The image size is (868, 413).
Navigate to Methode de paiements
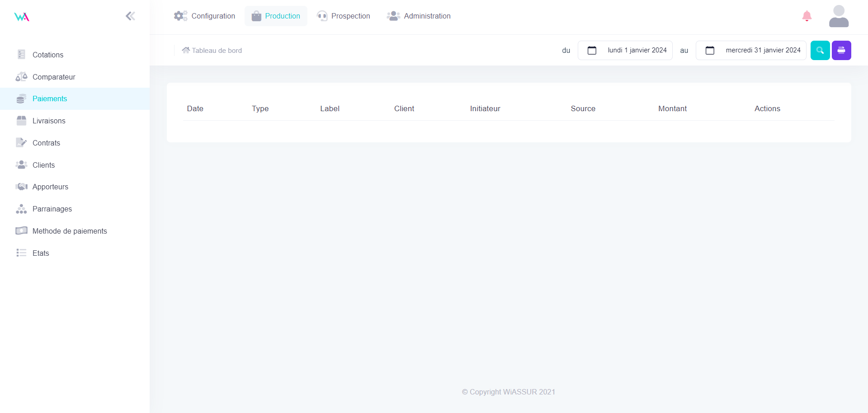click(70, 231)
